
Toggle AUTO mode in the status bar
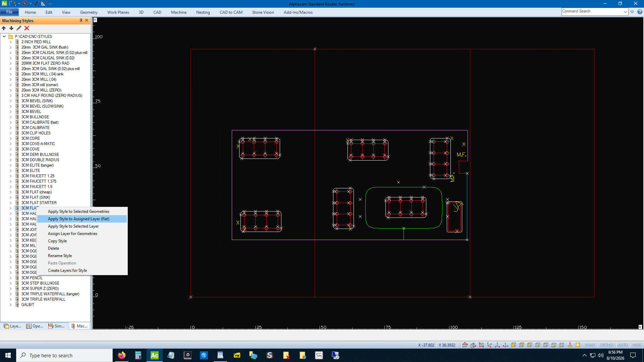pos(623,345)
